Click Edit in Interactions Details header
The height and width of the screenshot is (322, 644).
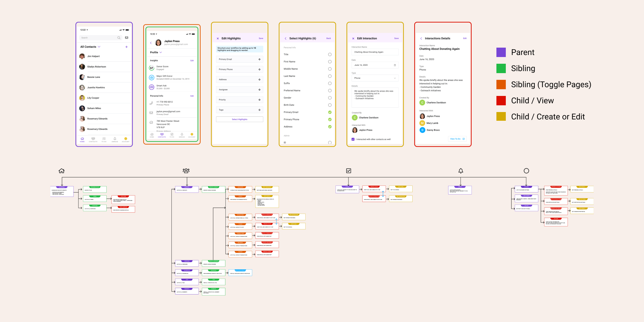pos(465,39)
